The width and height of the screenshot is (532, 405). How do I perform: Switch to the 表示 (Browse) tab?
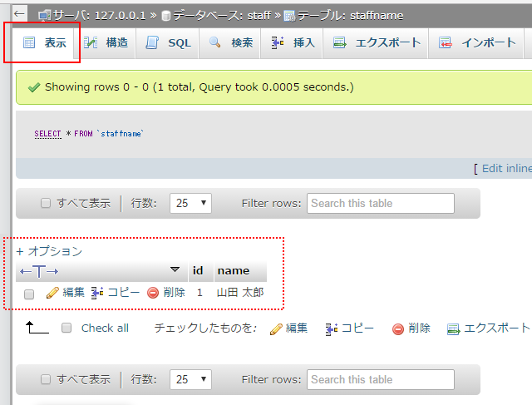tap(44, 42)
